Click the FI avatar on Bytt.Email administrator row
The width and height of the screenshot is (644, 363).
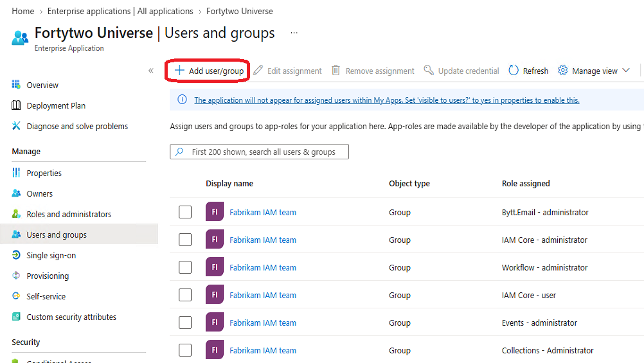[x=215, y=212]
